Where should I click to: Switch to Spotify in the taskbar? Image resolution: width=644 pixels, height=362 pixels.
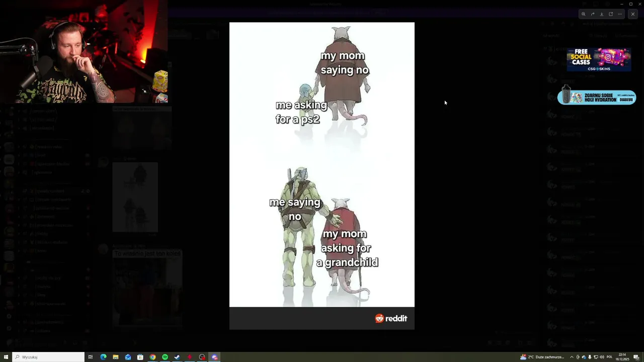point(165,357)
